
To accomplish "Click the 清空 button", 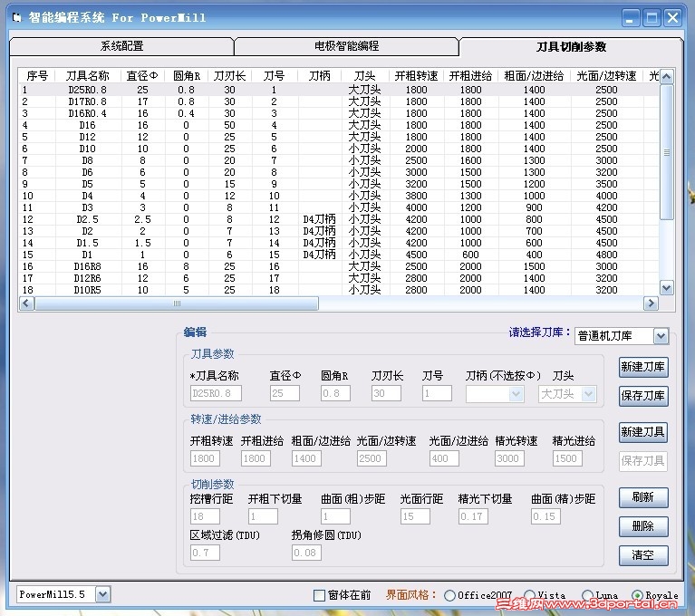I will point(643,554).
